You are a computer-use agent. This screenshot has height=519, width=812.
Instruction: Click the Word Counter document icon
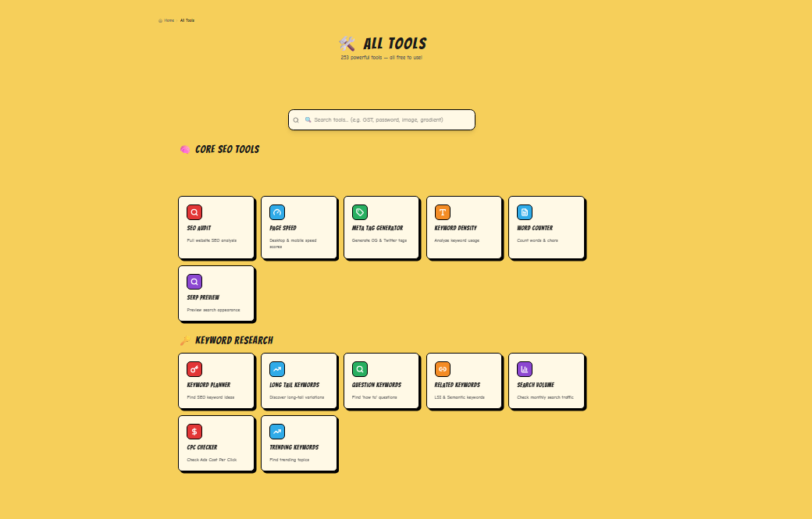pos(525,212)
